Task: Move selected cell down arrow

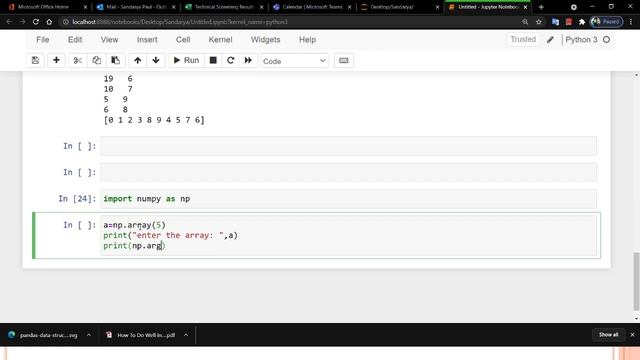Action: (156, 60)
